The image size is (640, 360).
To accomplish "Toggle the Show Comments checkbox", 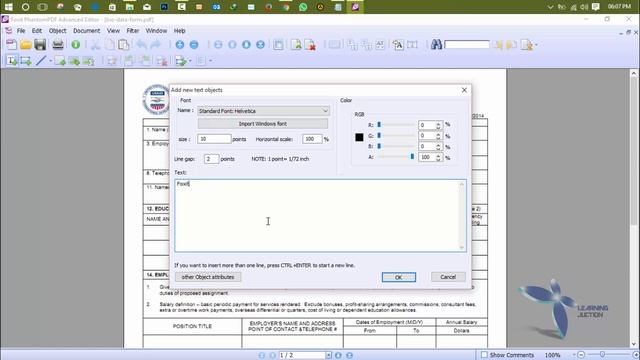I will [x=484, y=355].
